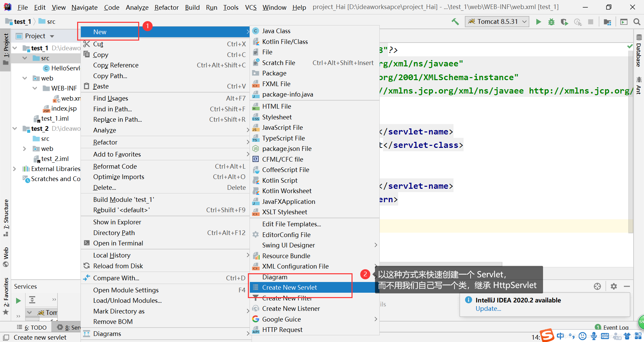Open the 2: Favorites side tab
Viewport: 644px width, 342px height.
click(6, 296)
